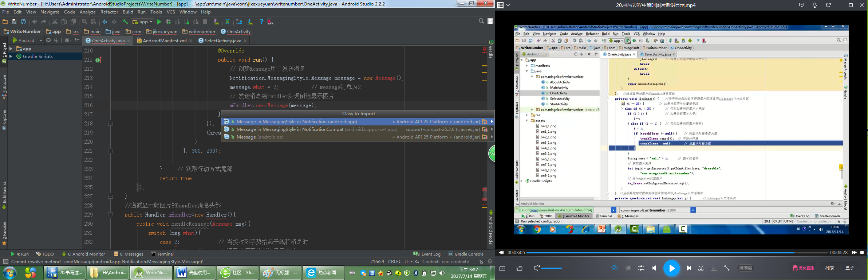Open the Event Log
Image resolution: width=868 pixels, height=280 pixels.
[427, 254]
